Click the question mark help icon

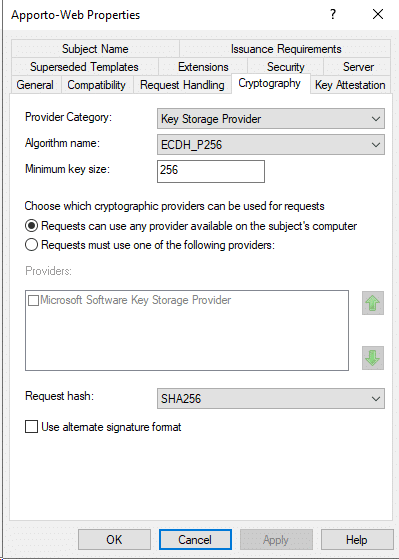(333, 14)
